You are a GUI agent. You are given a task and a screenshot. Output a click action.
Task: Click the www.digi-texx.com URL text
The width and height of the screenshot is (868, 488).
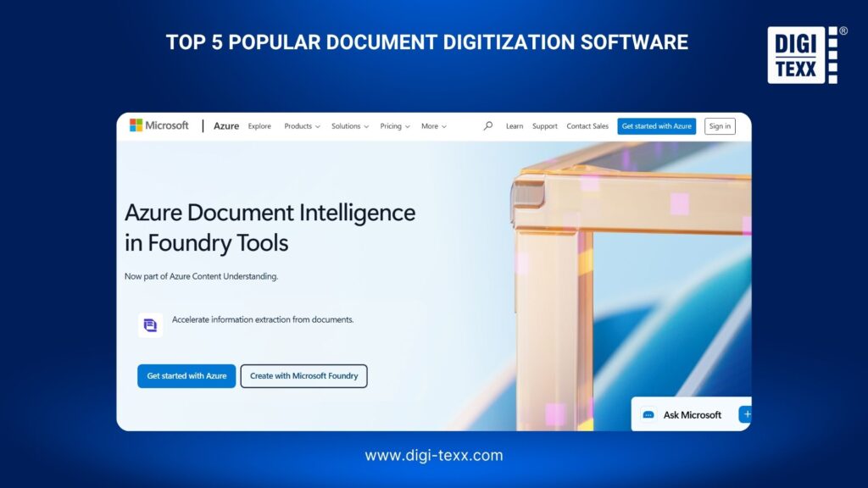[434, 455]
